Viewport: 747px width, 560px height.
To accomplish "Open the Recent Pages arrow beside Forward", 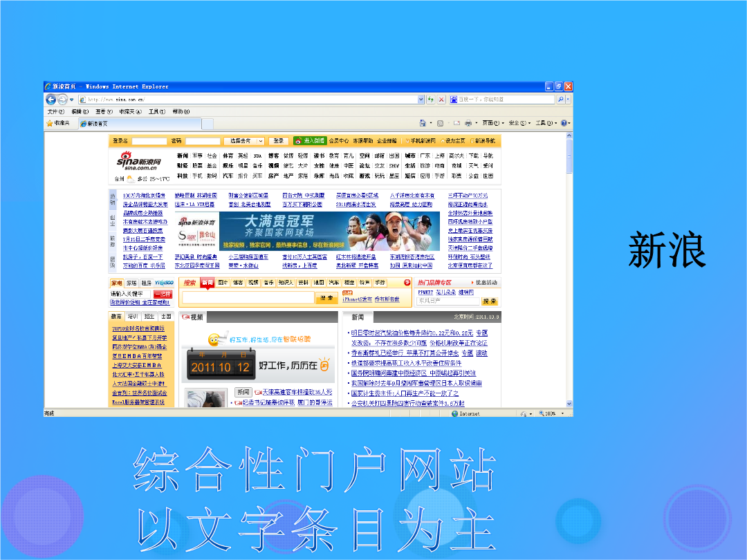I will point(71,100).
